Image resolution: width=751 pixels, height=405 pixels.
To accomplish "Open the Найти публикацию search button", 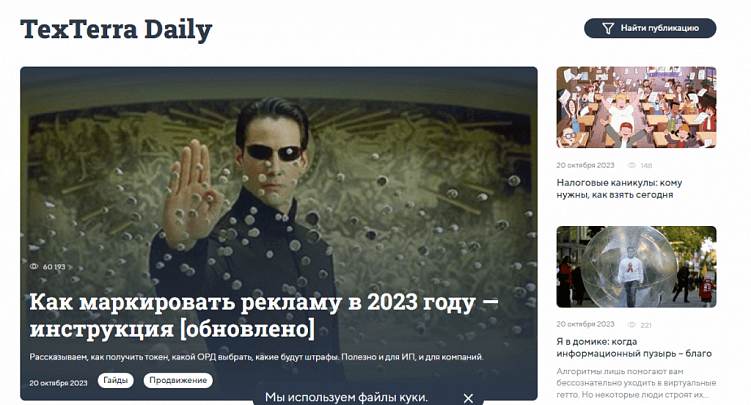I will pyautogui.click(x=650, y=28).
